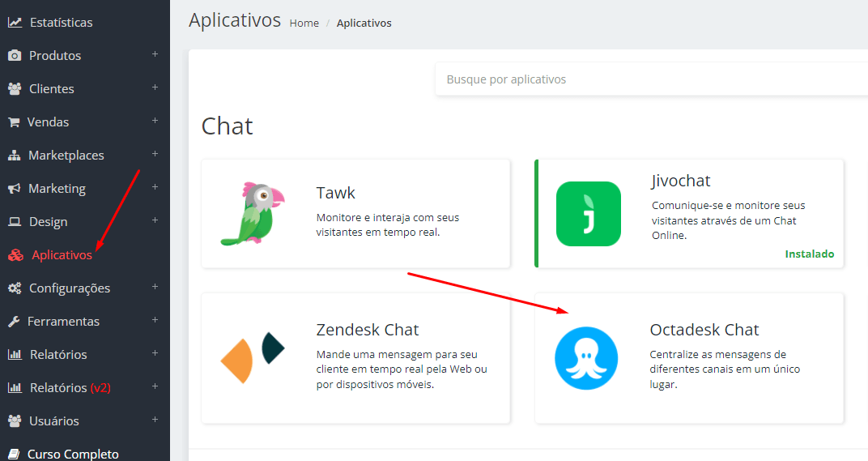
Task: Click 'Mande uma mensagem para seu cliente' text
Action: pyautogui.click(x=402, y=369)
